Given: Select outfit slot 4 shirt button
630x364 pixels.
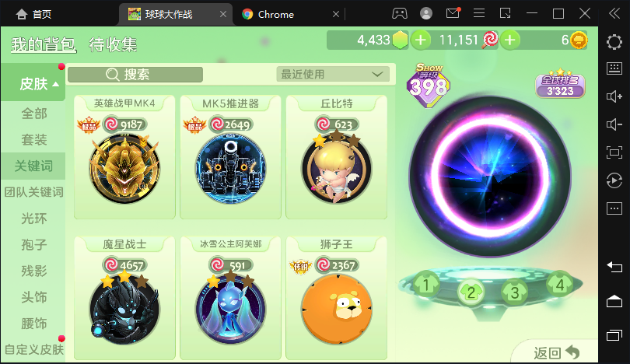Looking at the screenshot, I should tap(560, 285).
